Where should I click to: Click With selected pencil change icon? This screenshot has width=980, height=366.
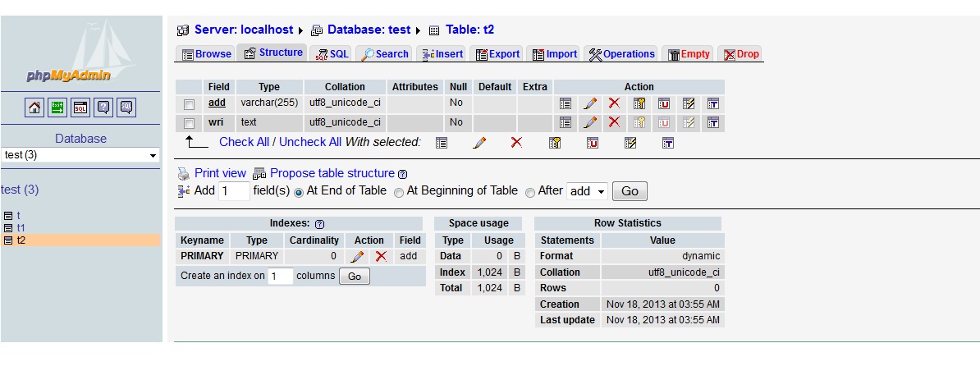pyautogui.click(x=479, y=143)
